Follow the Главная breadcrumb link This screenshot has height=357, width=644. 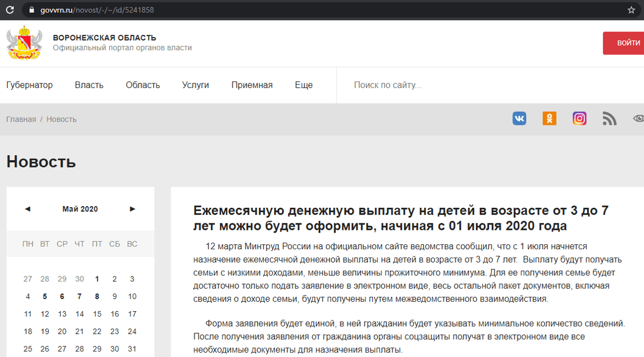(x=21, y=119)
